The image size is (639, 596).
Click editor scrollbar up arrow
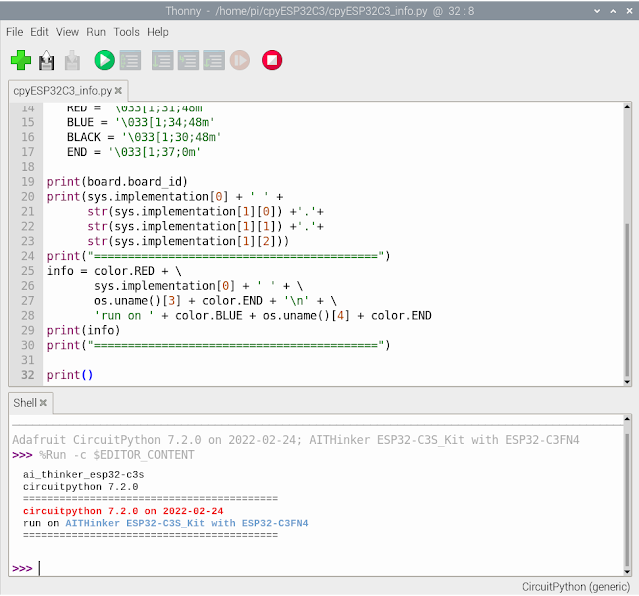pyautogui.click(x=627, y=106)
